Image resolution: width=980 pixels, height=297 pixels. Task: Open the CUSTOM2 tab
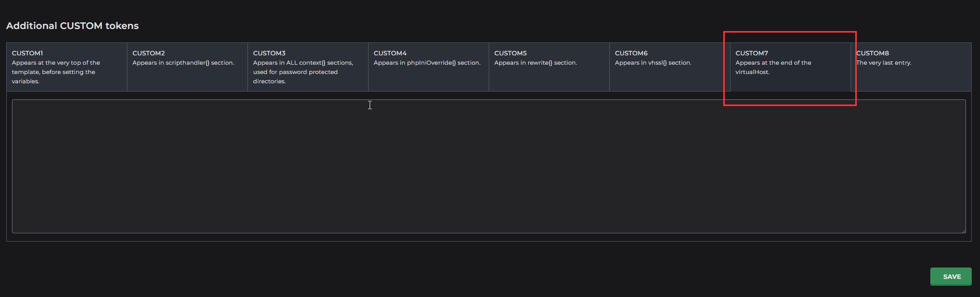click(149, 53)
